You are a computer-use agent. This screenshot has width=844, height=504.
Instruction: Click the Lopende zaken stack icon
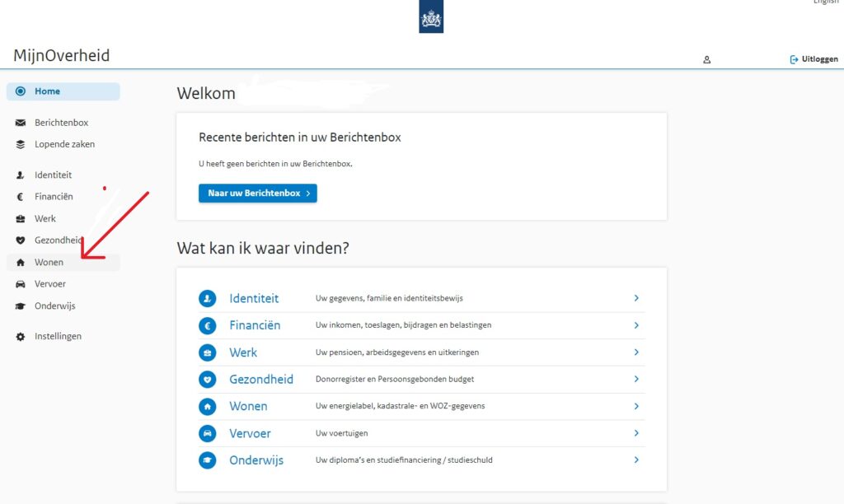(21, 144)
